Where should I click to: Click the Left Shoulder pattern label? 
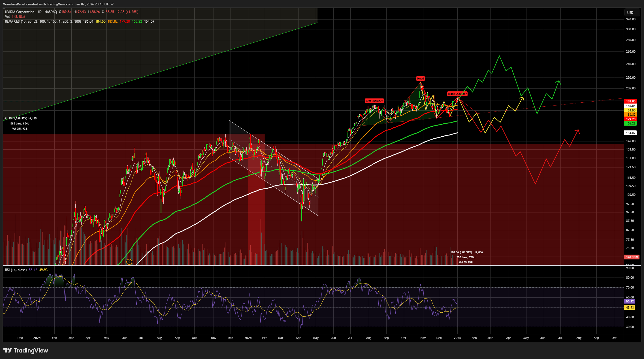pyautogui.click(x=374, y=101)
